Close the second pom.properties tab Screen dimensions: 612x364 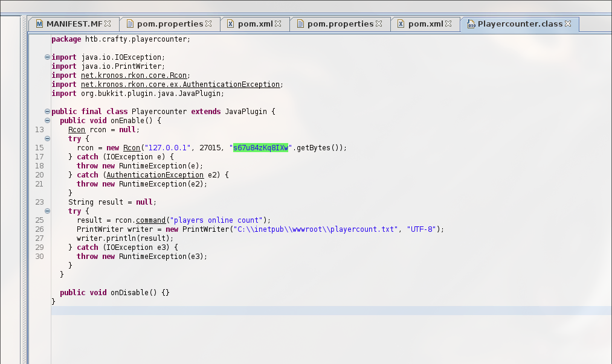(x=379, y=24)
